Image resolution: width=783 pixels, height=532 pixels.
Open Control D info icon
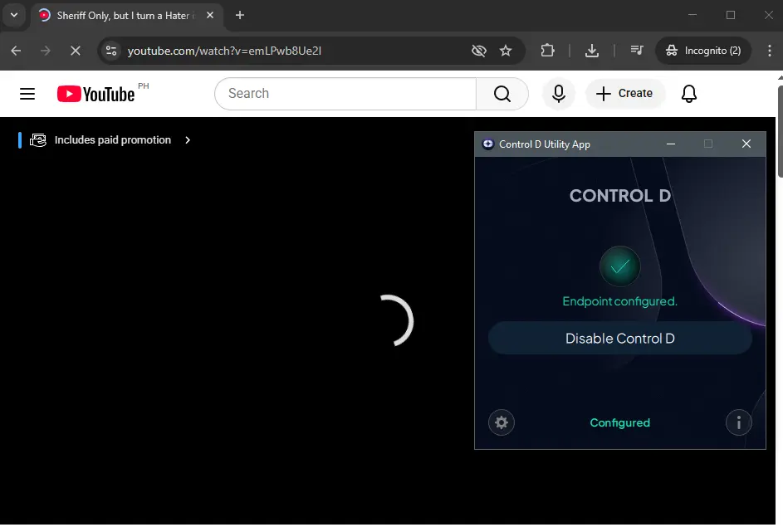pos(738,422)
